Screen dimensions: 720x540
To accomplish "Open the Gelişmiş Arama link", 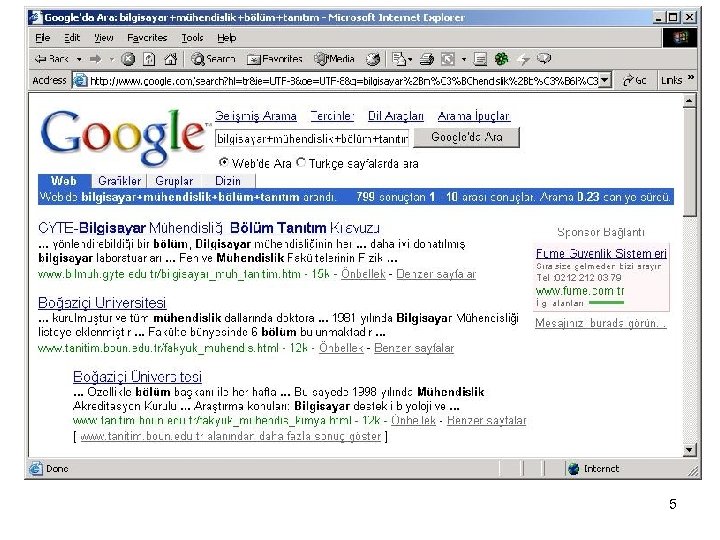I will 256,116.
